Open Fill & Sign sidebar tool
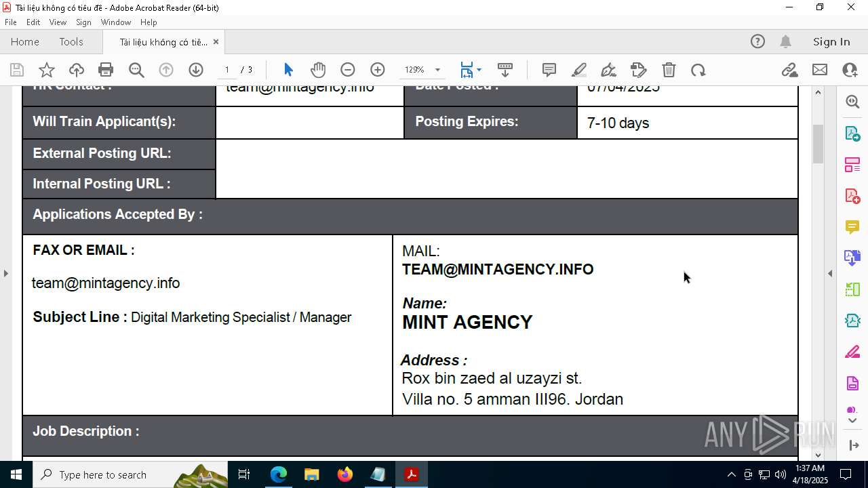The height and width of the screenshot is (488, 868). 852,352
